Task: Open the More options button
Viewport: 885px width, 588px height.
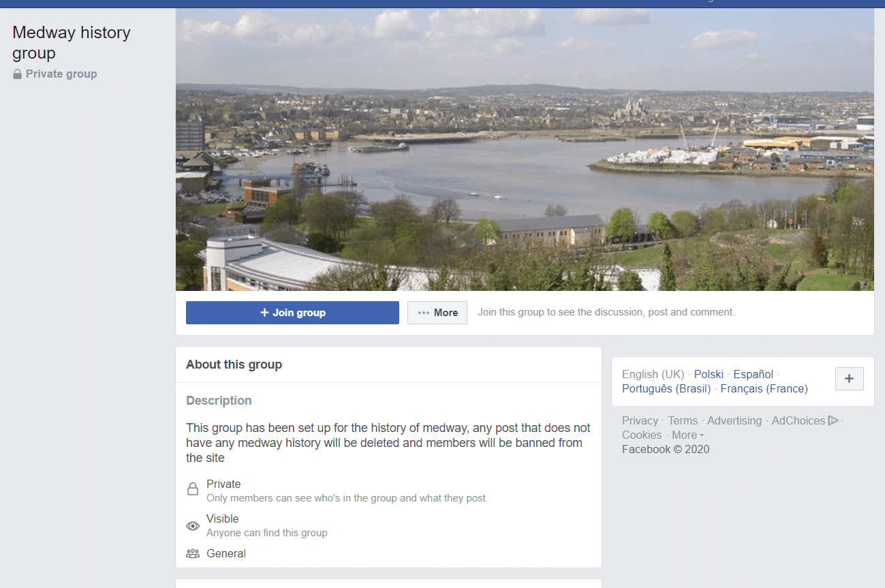Action: click(437, 313)
